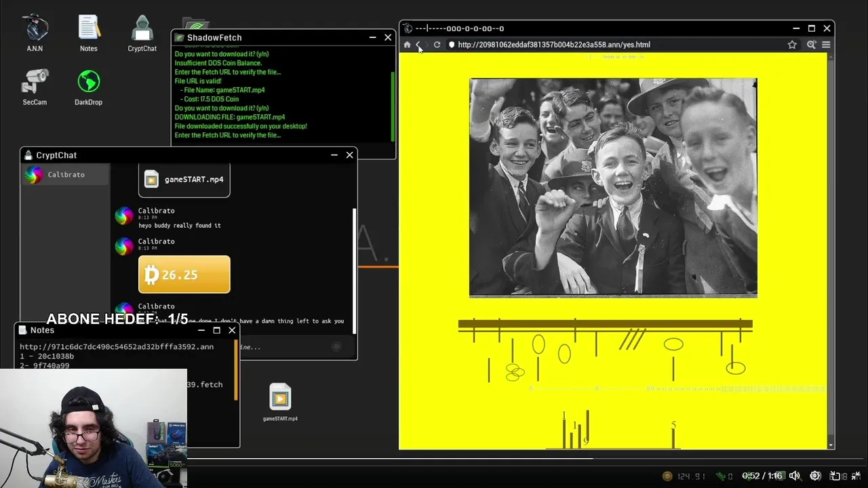Screen dimensions: 868x488
Task: Maximize the A.N.N browser window
Action: coord(811,28)
